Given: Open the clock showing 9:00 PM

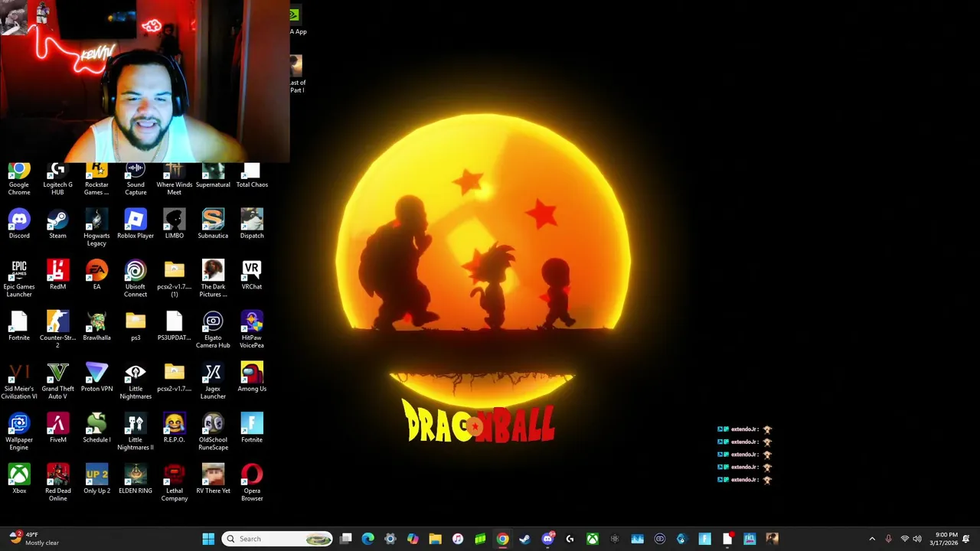Looking at the screenshot, I should pyautogui.click(x=945, y=539).
